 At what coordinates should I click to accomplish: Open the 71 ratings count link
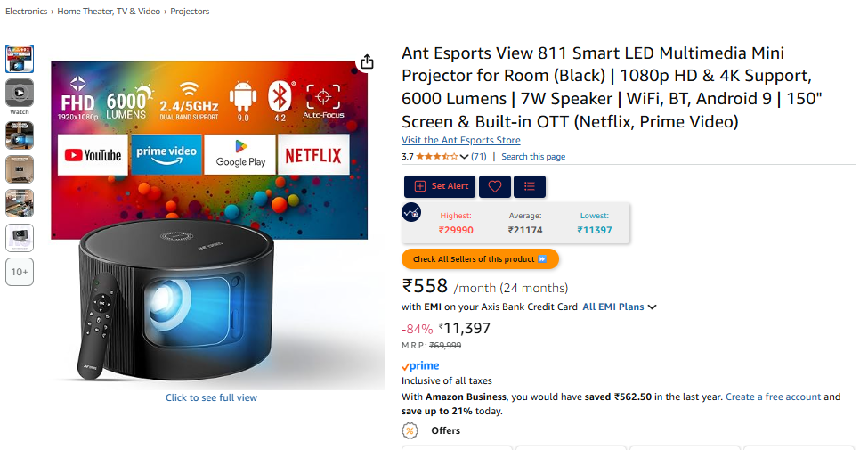479,157
